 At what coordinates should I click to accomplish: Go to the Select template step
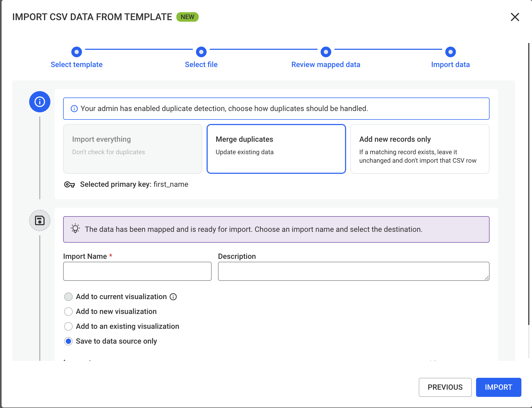pos(76,64)
